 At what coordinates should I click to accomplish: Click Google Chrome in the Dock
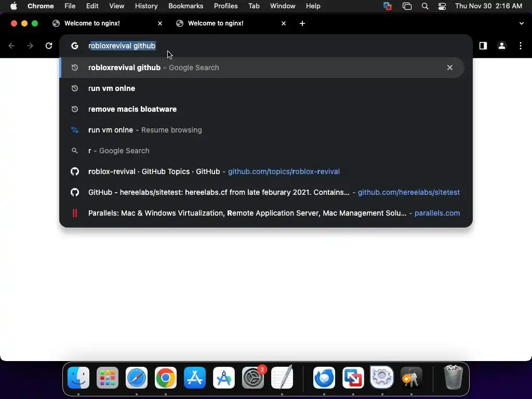(166, 378)
